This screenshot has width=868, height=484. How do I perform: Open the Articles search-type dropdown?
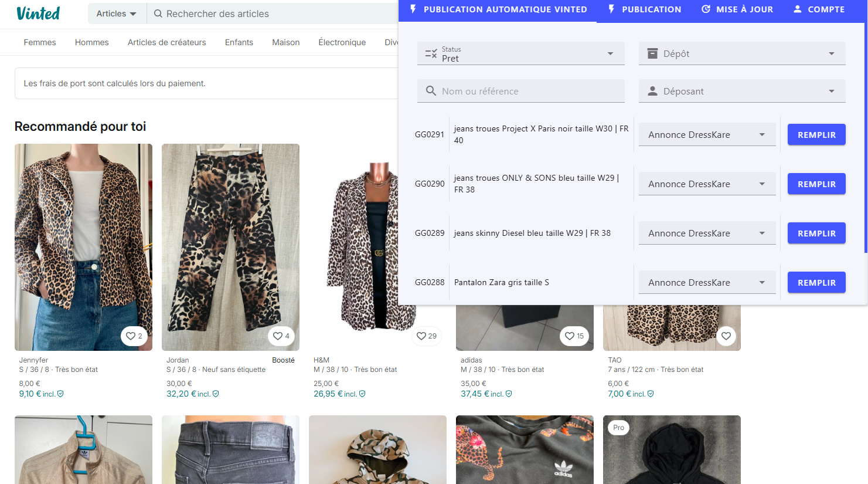coord(117,13)
